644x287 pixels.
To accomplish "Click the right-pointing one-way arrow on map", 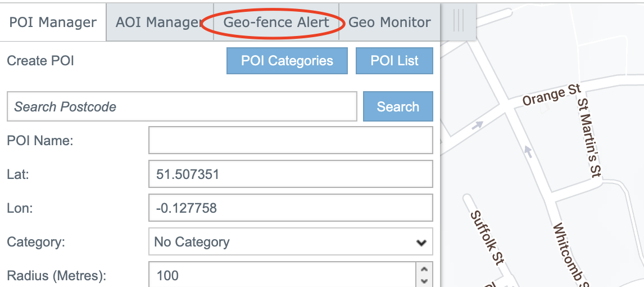I will click(477, 125).
